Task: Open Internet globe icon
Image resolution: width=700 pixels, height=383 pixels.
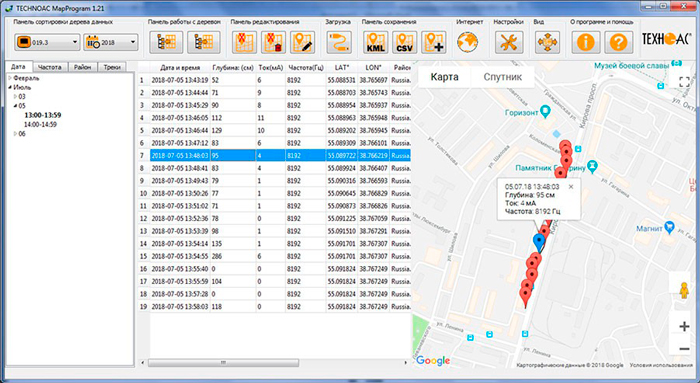Action: click(x=467, y=42)
